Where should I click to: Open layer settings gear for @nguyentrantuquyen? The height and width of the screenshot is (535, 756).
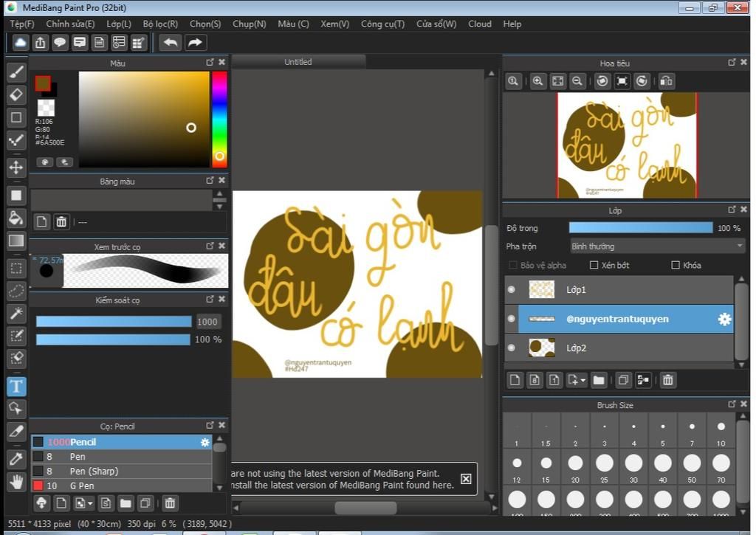[724, 319]
